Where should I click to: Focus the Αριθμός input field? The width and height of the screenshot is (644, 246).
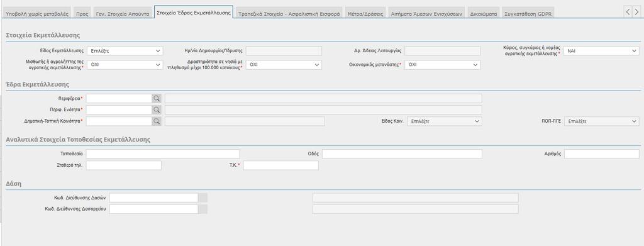point(602,154)
